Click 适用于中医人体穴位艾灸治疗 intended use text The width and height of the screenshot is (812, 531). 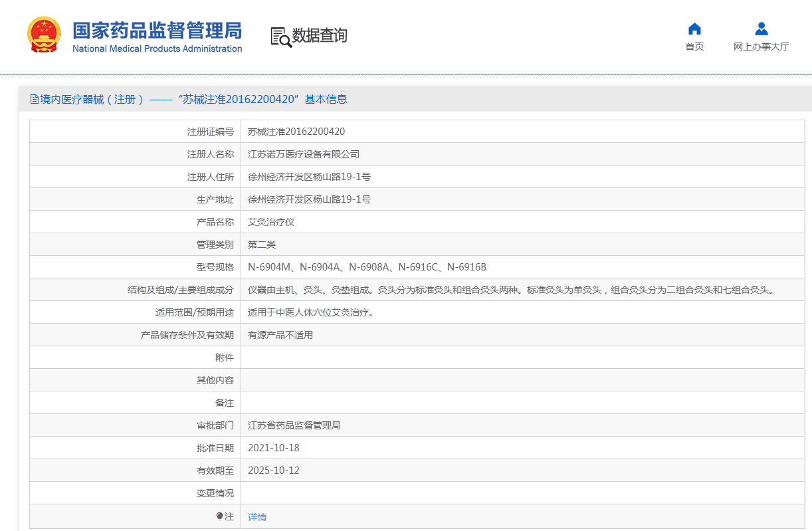point(310,312)
